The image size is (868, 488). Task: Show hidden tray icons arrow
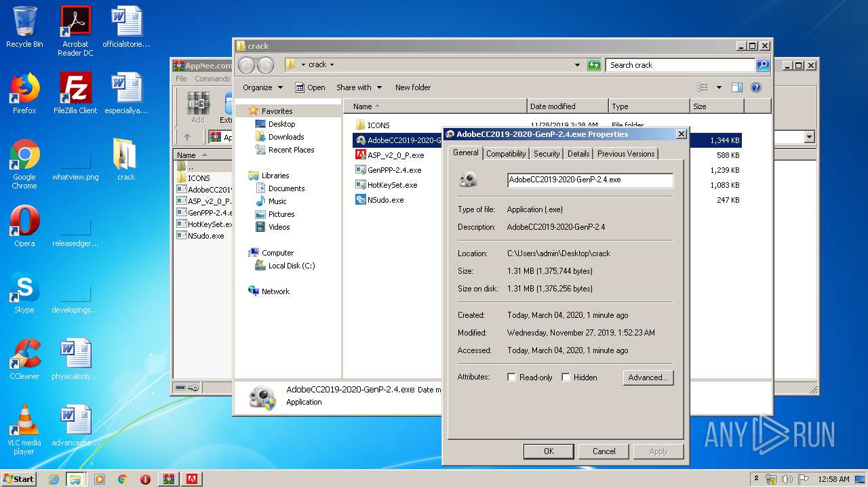(756, 479)
